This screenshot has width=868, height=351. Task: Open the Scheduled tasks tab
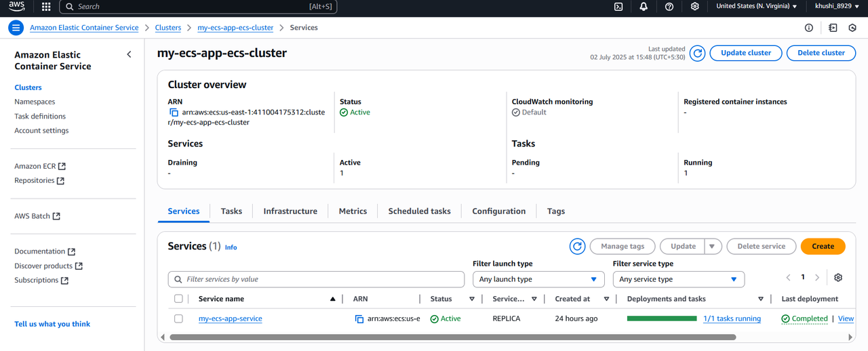click(419, 211)
